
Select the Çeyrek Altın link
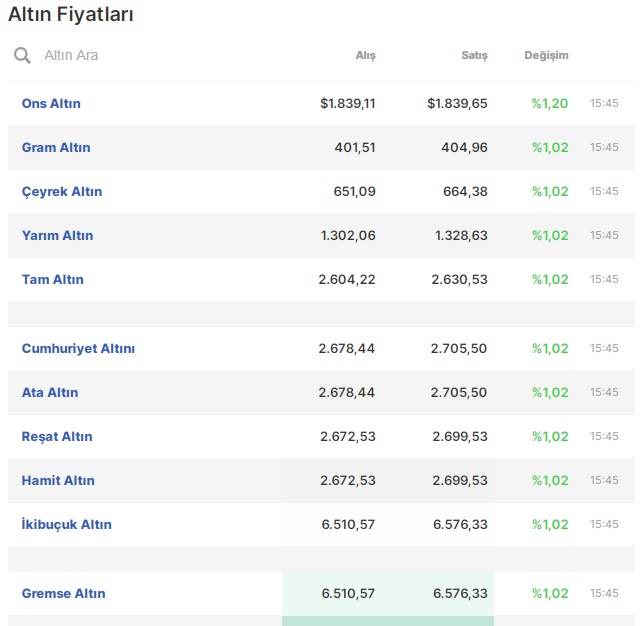coord(62,191)
